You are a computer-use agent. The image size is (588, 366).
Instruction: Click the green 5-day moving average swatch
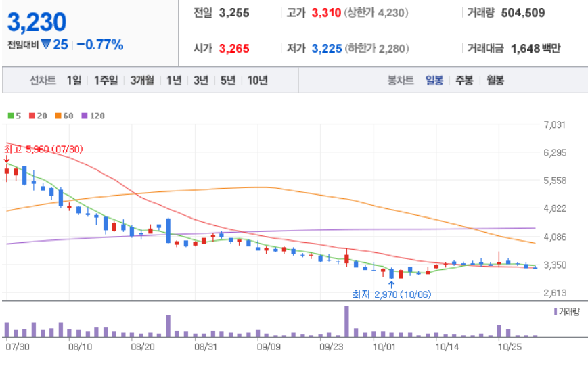pyautogui.click(x=11, y=116)
